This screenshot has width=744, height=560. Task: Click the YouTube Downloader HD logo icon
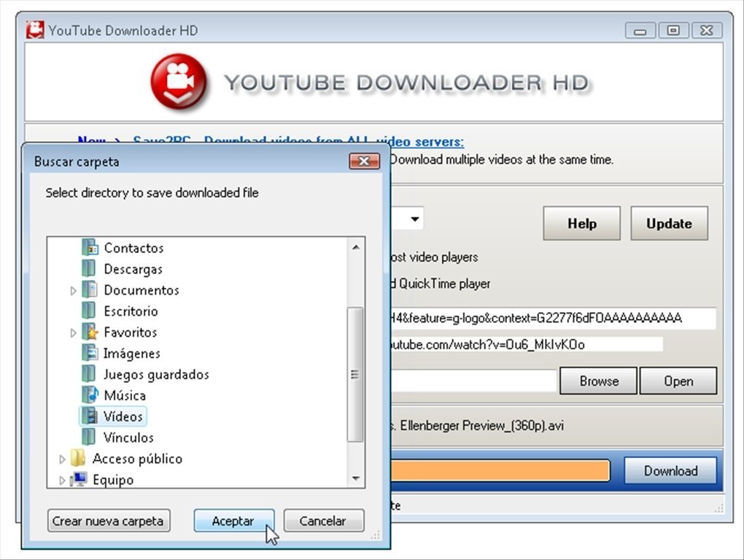click(177, 80)
